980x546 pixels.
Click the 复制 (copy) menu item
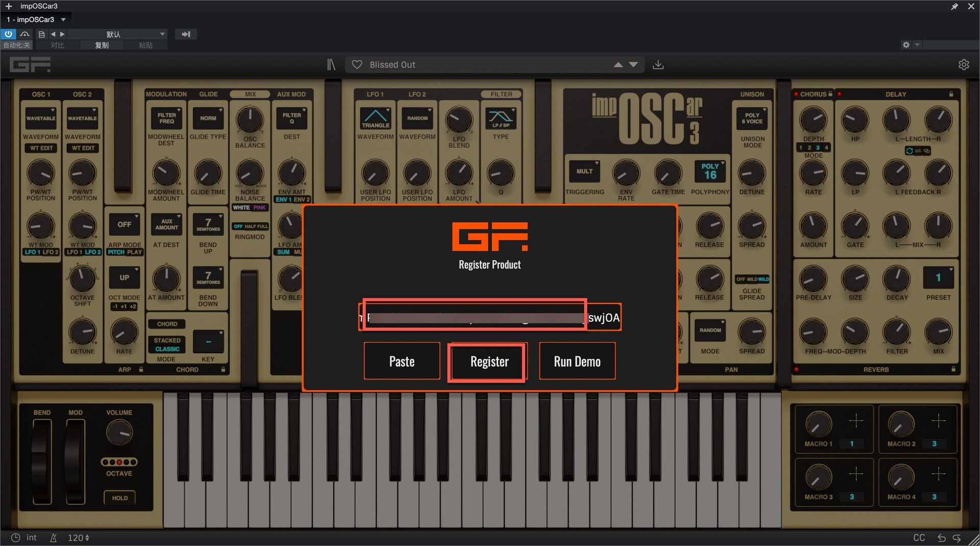(x=102, y=45)
